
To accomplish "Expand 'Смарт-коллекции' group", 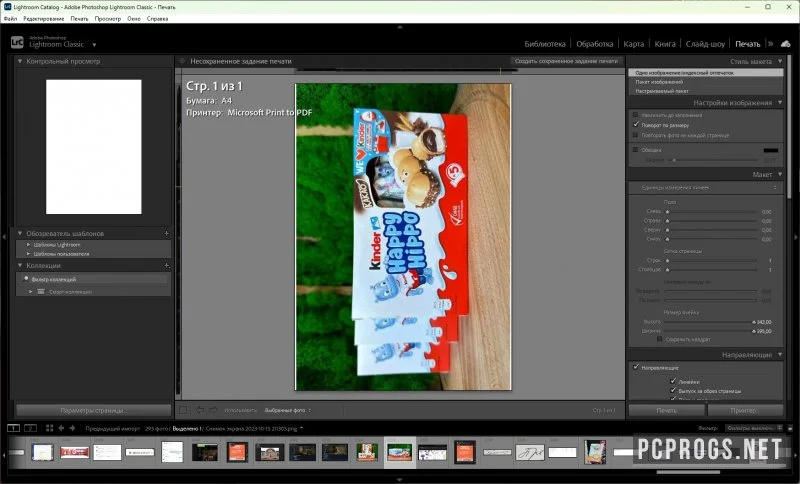I will click(x=31, y=292).
